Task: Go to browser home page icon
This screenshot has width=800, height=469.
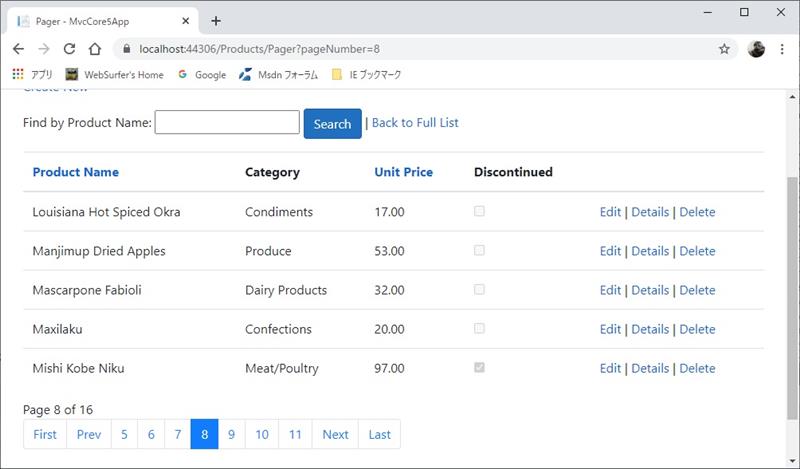Action: [x=94, y=49]
